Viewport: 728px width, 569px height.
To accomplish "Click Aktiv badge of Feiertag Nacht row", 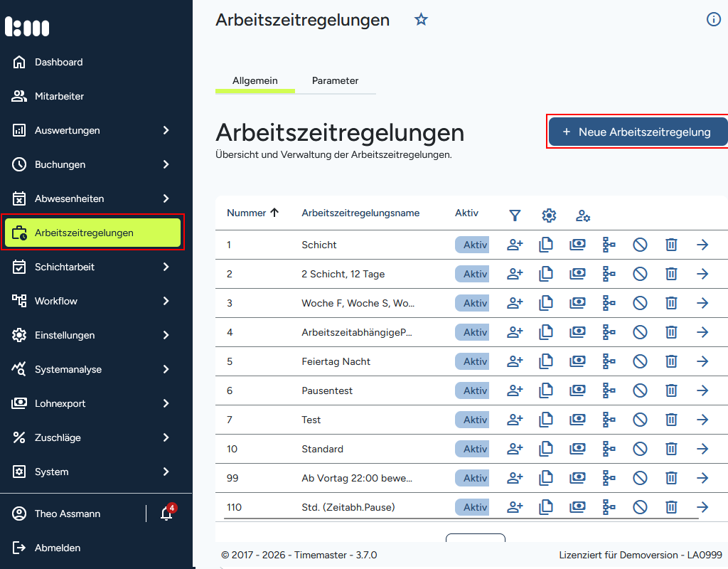I will (472, 361).
